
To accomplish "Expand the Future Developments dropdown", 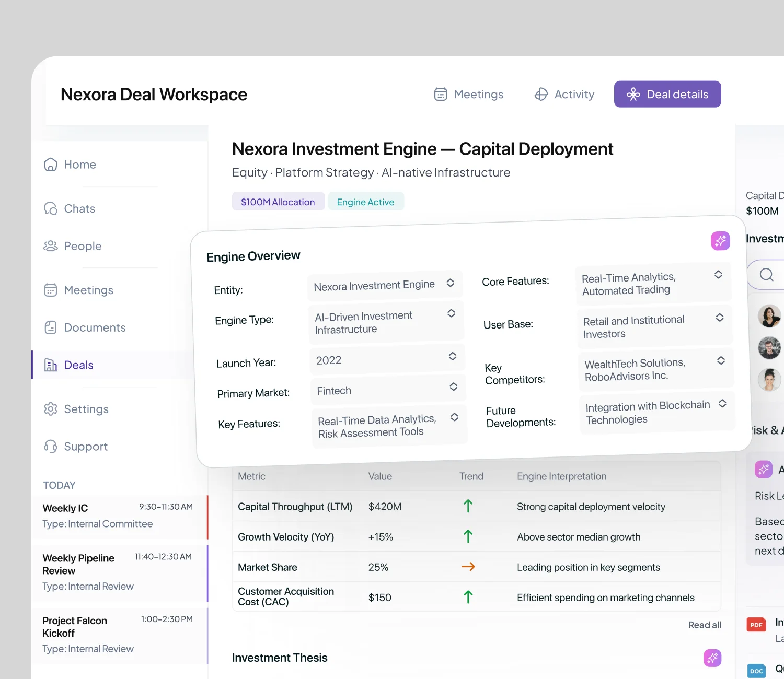I will (657, 413).
